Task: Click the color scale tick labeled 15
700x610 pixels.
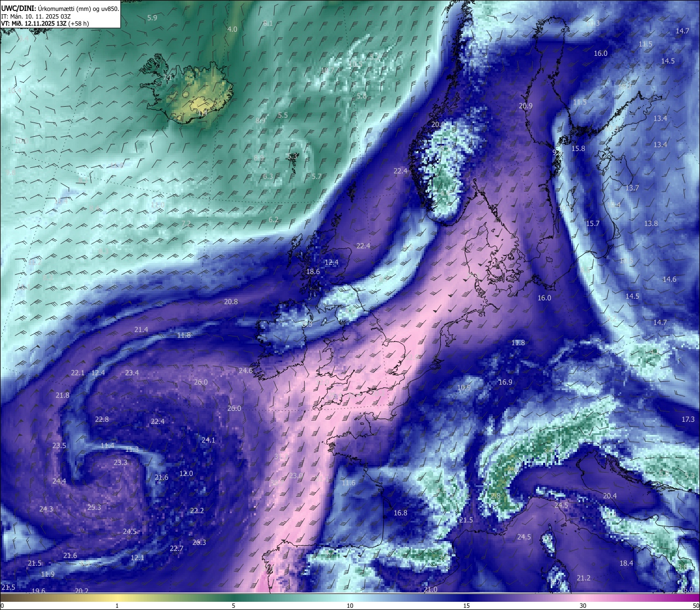Action: click(466, 606)
